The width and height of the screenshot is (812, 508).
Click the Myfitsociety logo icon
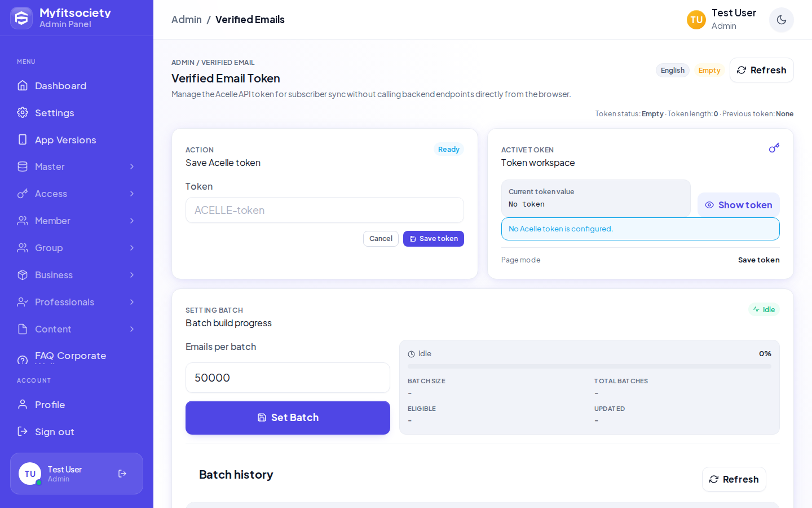point(21,18)
